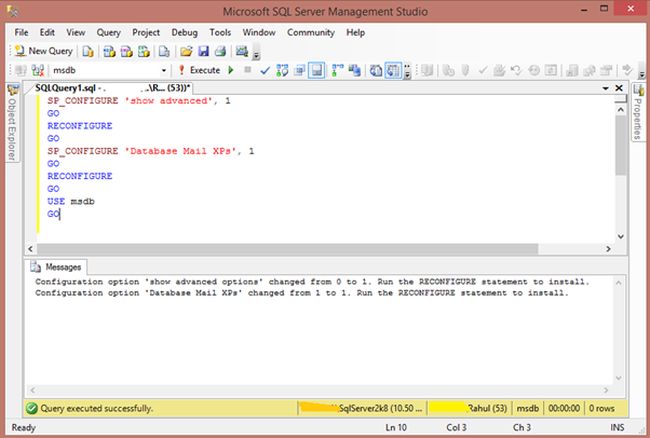Click editor scroll-up arrow
This screenshot has width=650, height=438.
click(621, 110)
